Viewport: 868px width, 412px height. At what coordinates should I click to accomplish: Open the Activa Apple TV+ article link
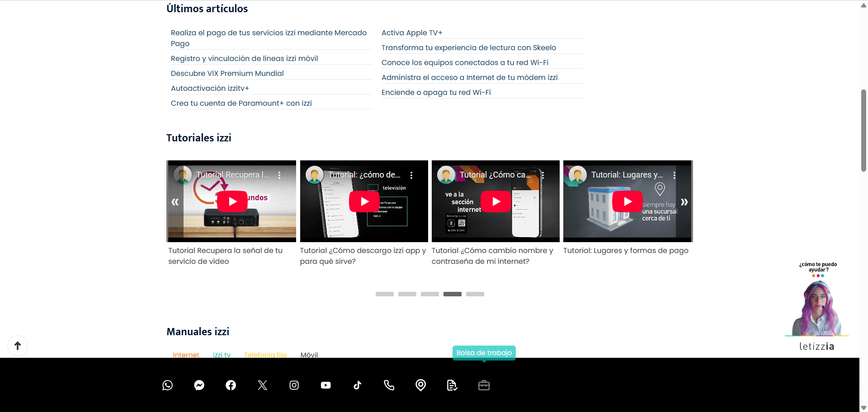click(412, 33)
